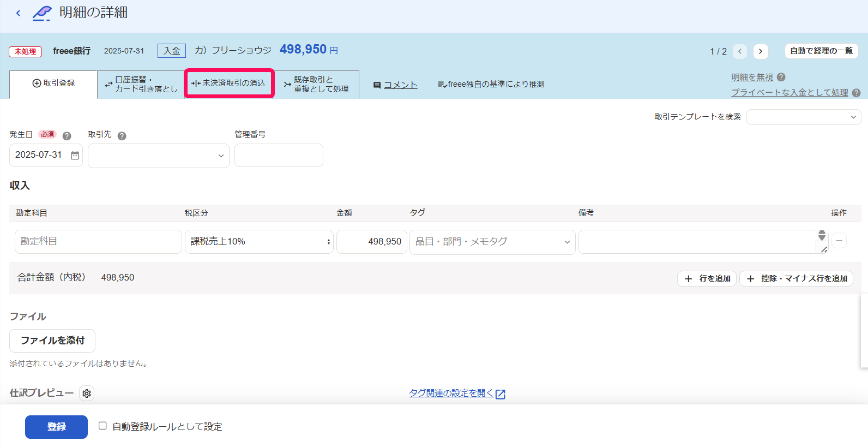Open help icon next to 発生日
Viewport: 868px width, 447px height.
click(x=67, y=136)
